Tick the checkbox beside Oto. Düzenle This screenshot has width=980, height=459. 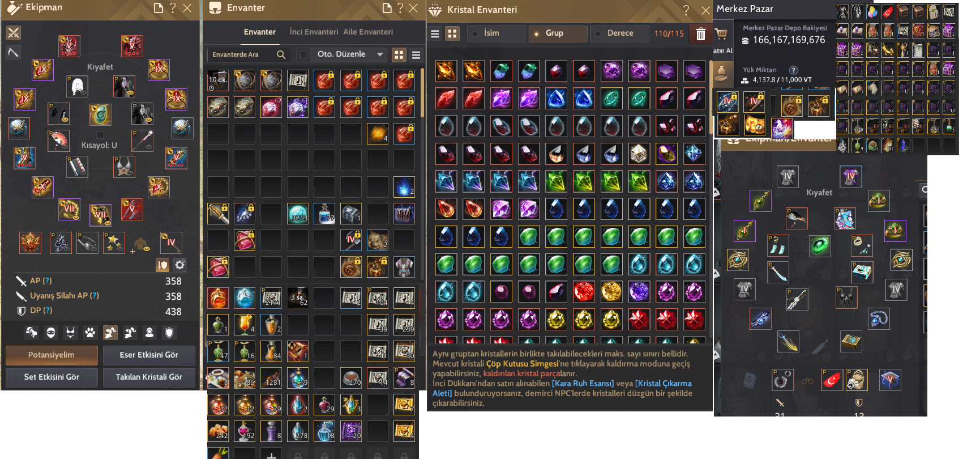pyautogui.click(x=304, y=54)
